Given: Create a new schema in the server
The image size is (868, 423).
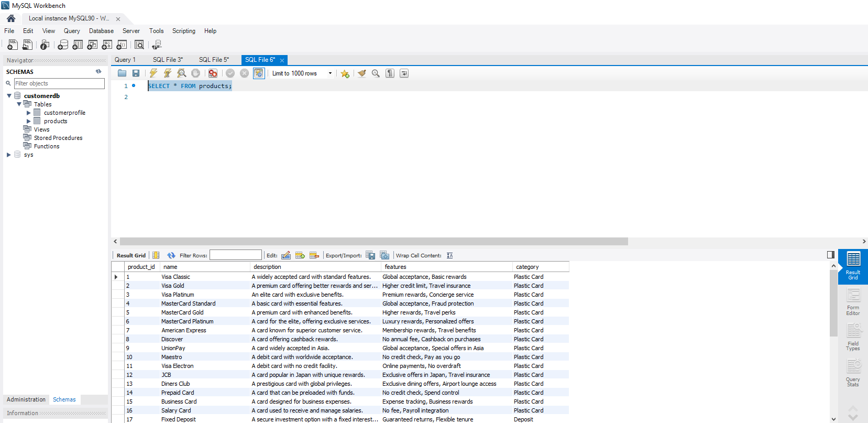Looking at the screenshot, I should coord(63,45).
